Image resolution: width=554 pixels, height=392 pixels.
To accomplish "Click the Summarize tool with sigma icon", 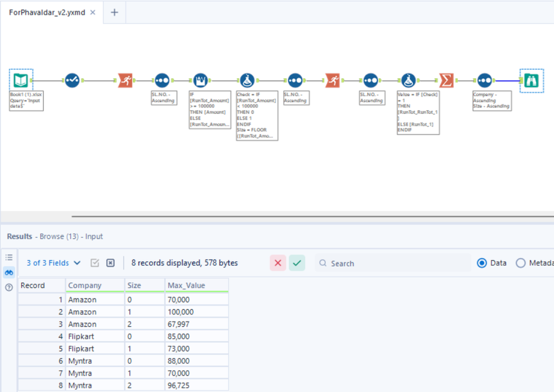I will pos(446,80).
